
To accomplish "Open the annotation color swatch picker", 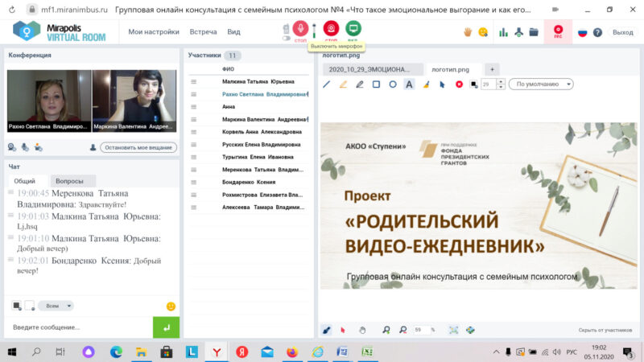I will click(x=474, y=84).
